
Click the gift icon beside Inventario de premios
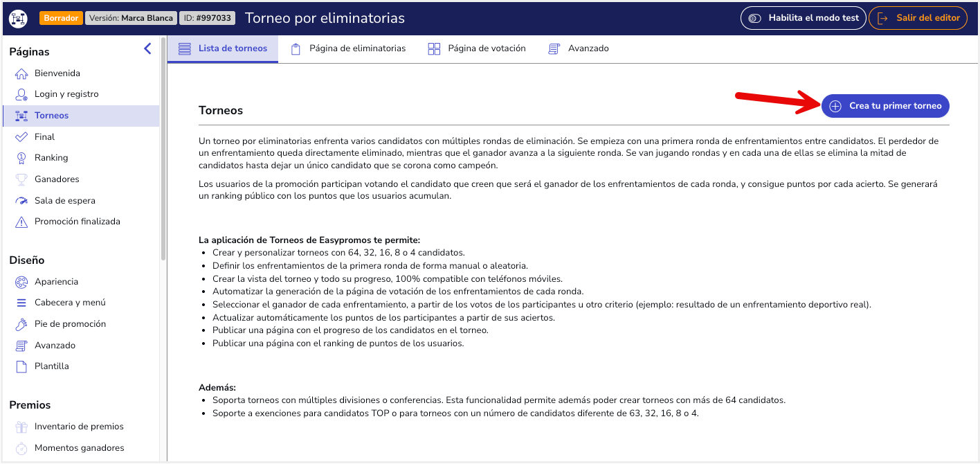coord(21,427)
